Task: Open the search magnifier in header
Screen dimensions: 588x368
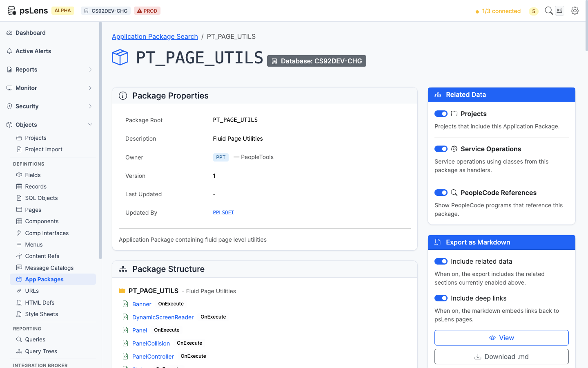Action: click(x=549, y=11)
